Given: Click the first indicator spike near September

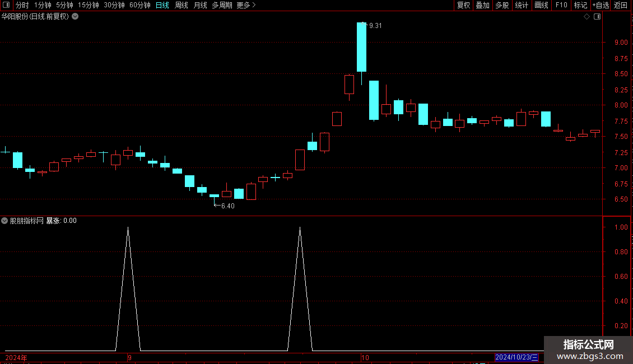Looking at the screenshot, I should [x=128, y=288].
